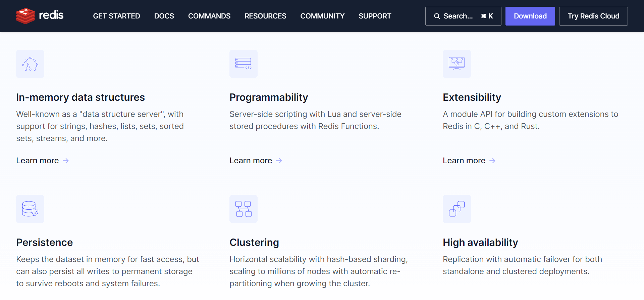644x300 pixels.
Task: Click the magnifier icon in the search box
Action: [437, 16]
